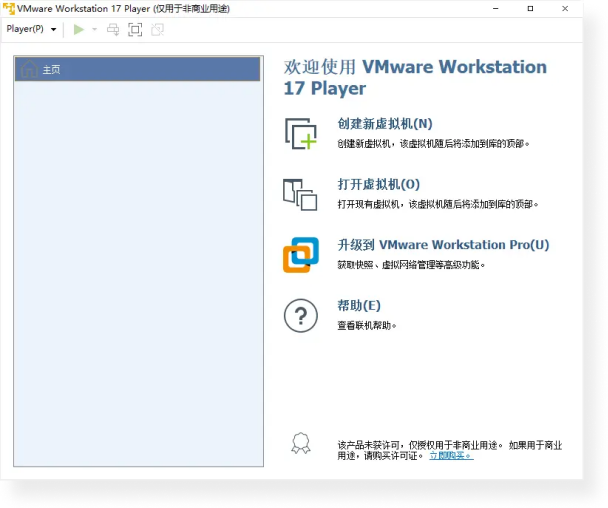
Task: Click 升级到 VMware Workstation Pro(U) heading
Action: (443, 245)
